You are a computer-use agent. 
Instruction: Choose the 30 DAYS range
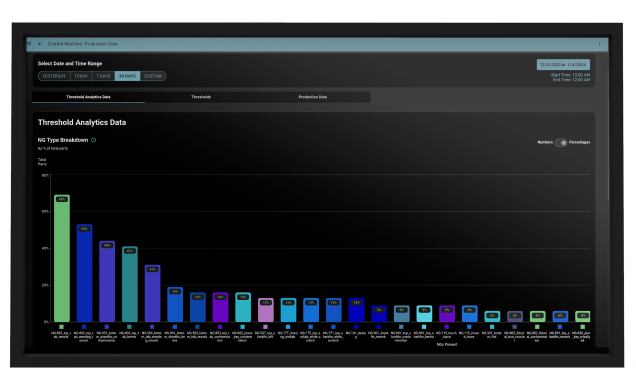(x=127, y=76)
